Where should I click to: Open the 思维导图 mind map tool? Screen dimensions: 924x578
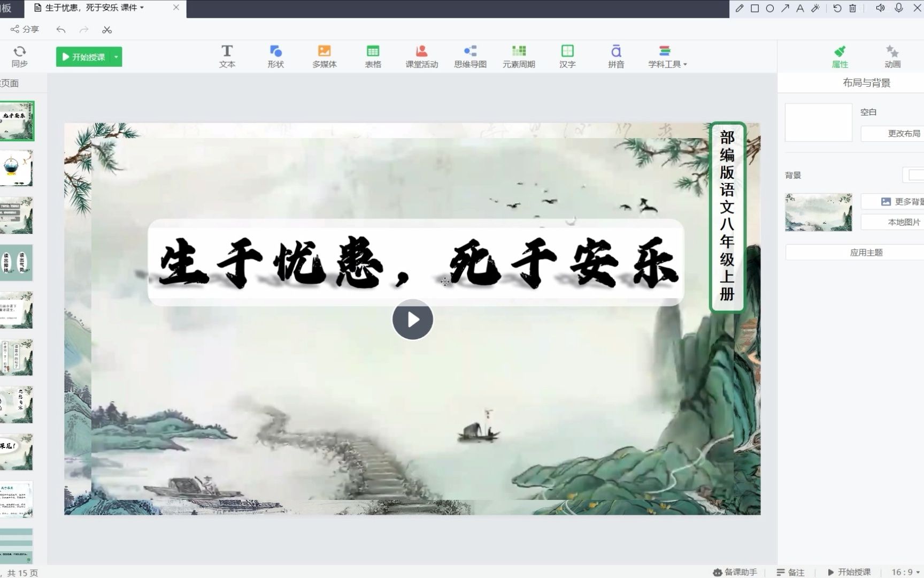469,56
